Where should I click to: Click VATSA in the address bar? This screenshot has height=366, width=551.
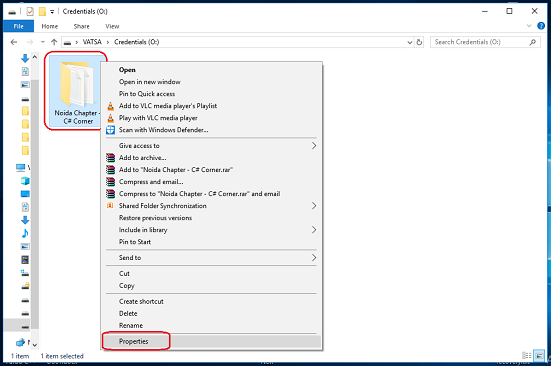click(x=92, y=42)
